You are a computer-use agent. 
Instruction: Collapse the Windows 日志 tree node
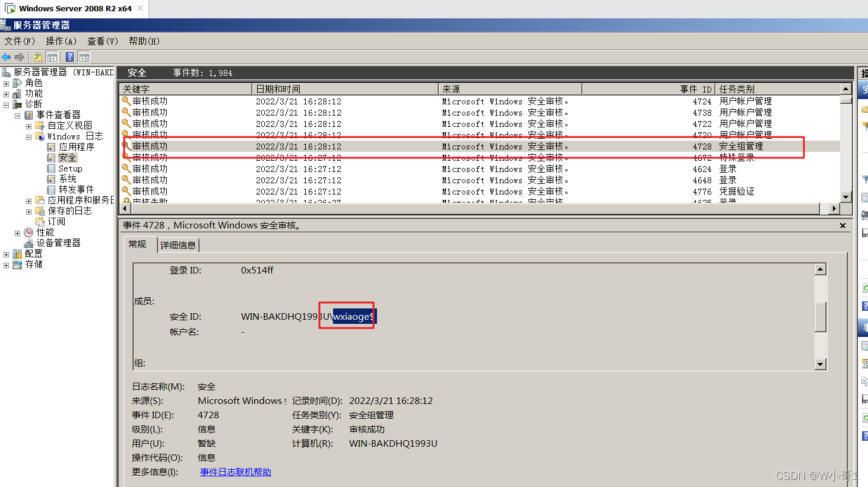click(28, 137)
